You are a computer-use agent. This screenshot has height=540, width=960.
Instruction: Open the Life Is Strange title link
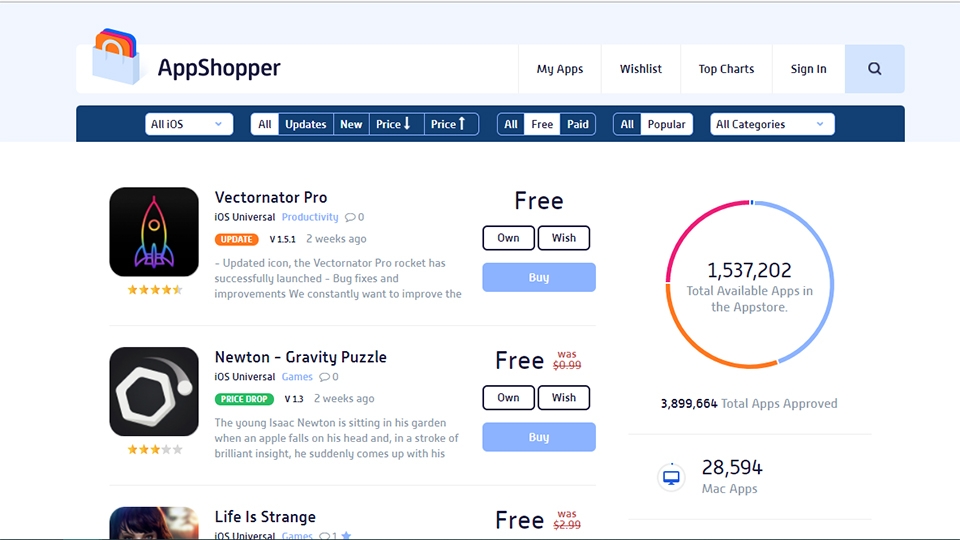coord(265,517)
